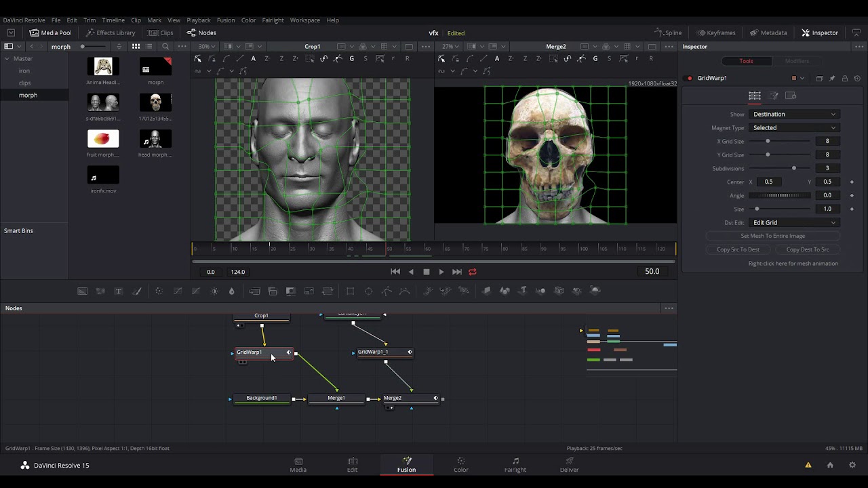The image size is (868, 488).
Task: Open Show dropdown set to Destination
Action: coord(794,114)
